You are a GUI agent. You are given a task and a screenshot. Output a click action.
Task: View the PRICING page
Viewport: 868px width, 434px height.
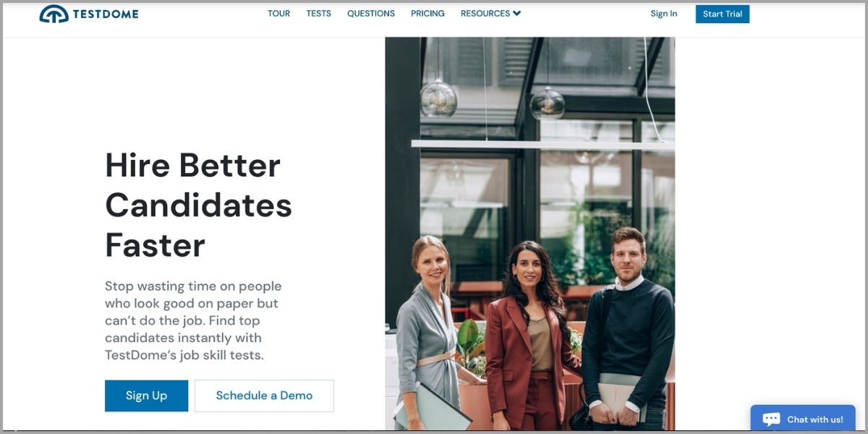pyautogui.click(x=427, y=14)
